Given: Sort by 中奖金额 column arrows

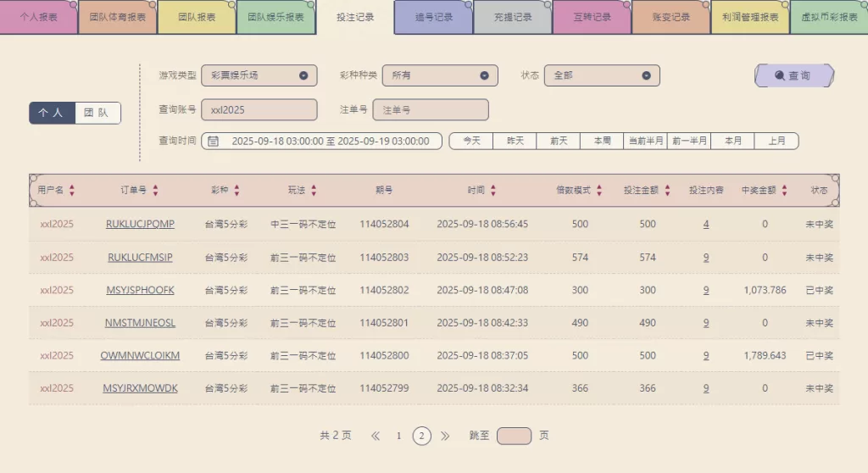Looking at the screenshot, I should [785, 191].
